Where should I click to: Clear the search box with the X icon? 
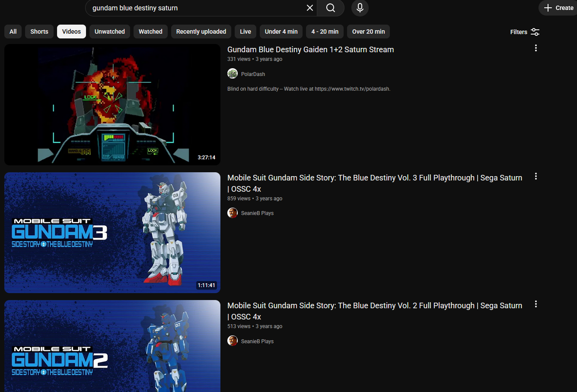[x=310, y=8]
